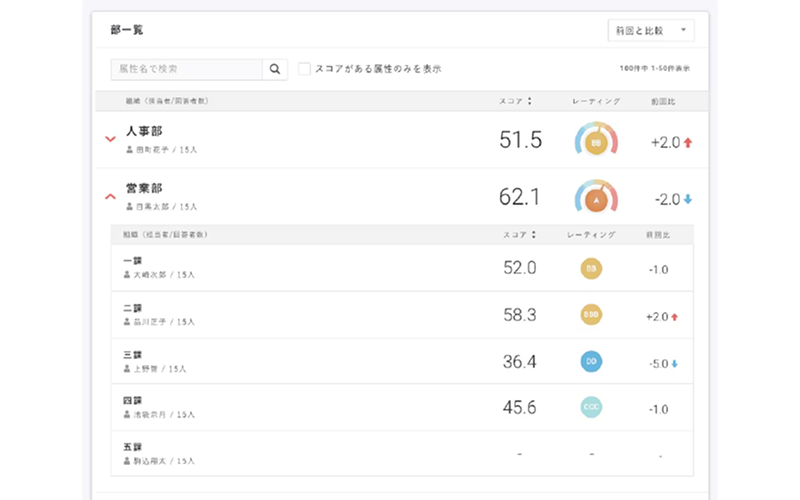The width and height of the screenshot is (800, 500).
Task: Open the 五課 section row
Action: tap(402, 454)
